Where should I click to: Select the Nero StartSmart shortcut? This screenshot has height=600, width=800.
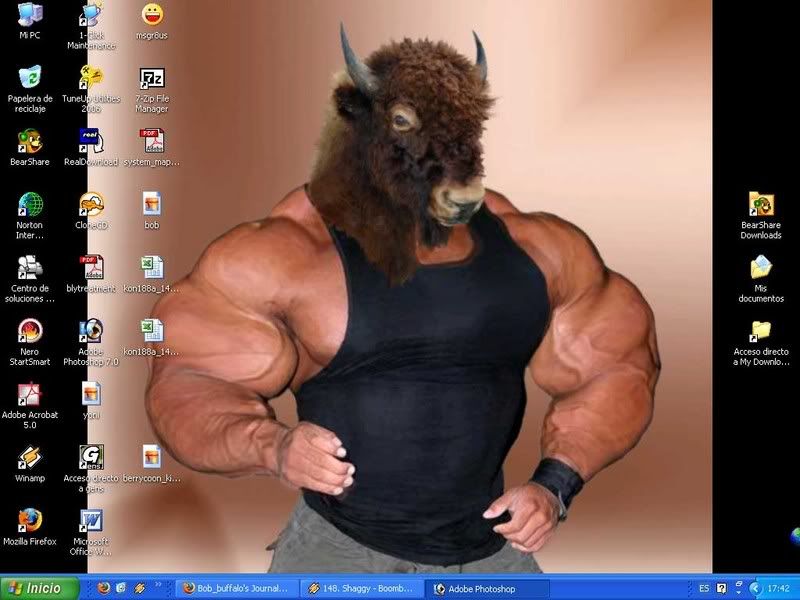30,331
